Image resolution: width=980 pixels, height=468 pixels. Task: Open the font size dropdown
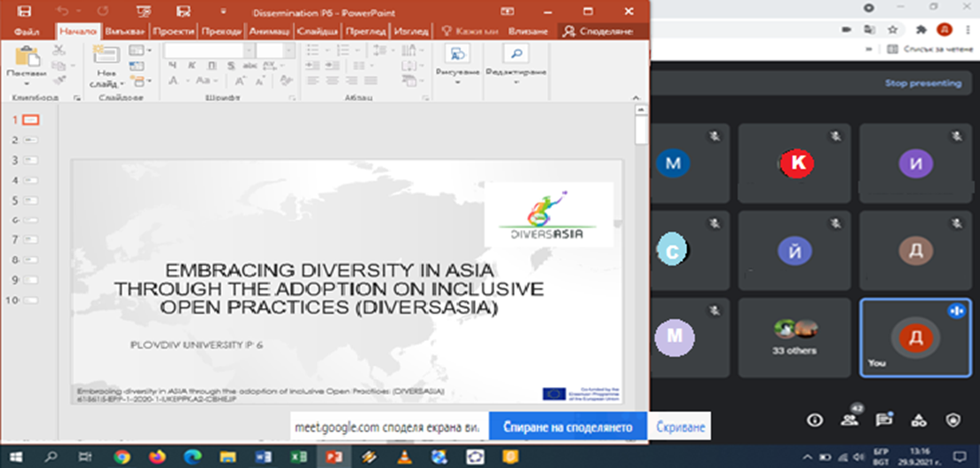click(x=288, y=51)
